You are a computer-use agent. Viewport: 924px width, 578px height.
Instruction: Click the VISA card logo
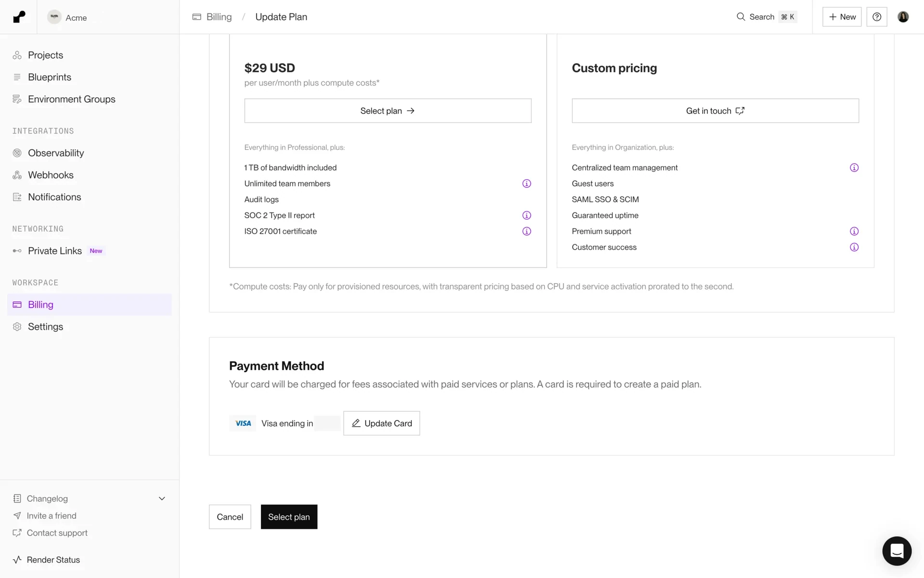(x=243, y=423)
